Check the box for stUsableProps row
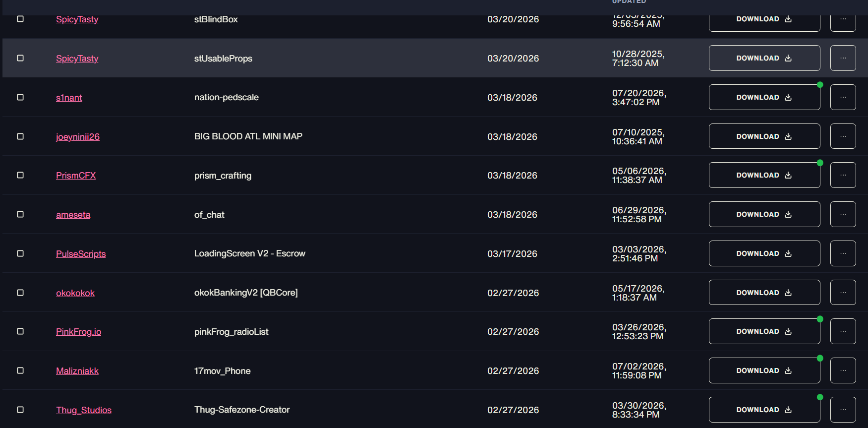The width and height of the screenshot is (868, 428). (x=20, y=58)
